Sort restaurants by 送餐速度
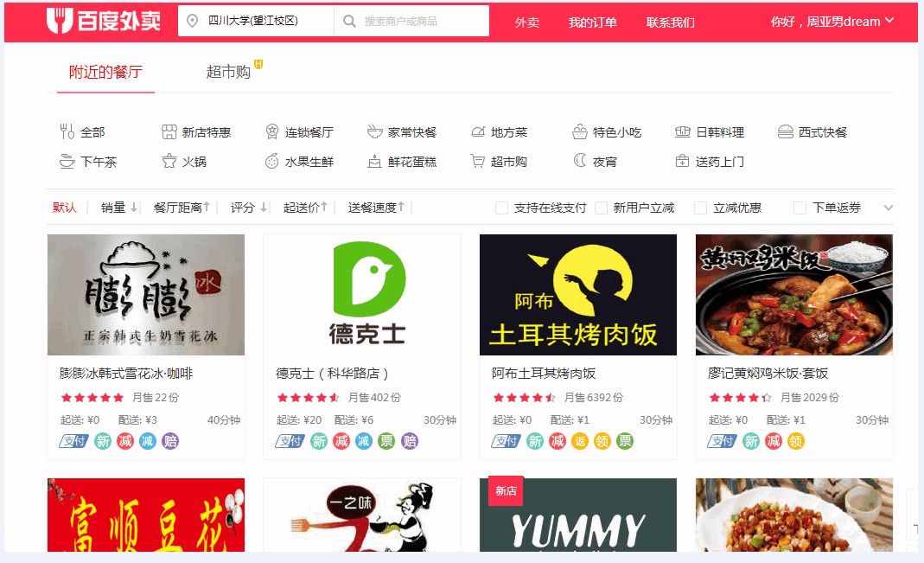924x563 pixels. [376, 208]
